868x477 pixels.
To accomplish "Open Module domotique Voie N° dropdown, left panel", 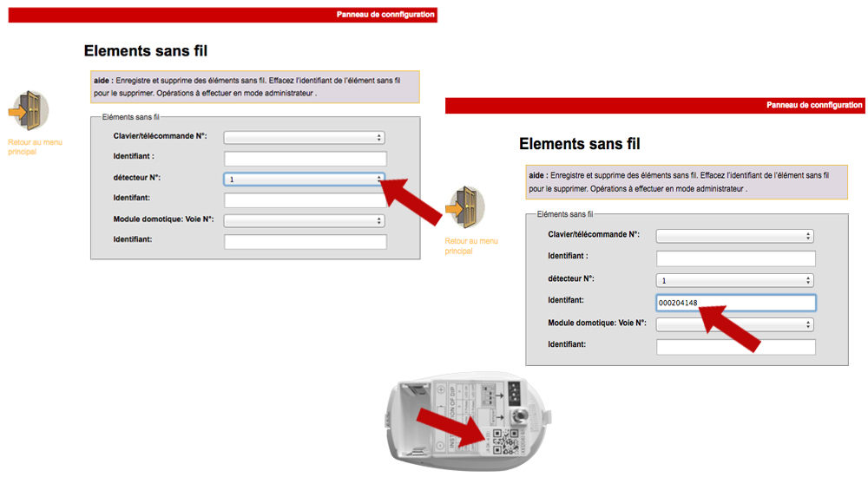I will coord(305,221).
